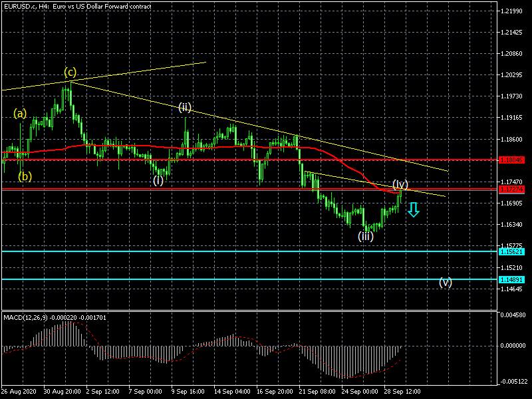This screenshot has width=532, height=399.
Task: Click the red 1.18045 price tag
Action: 515,160
